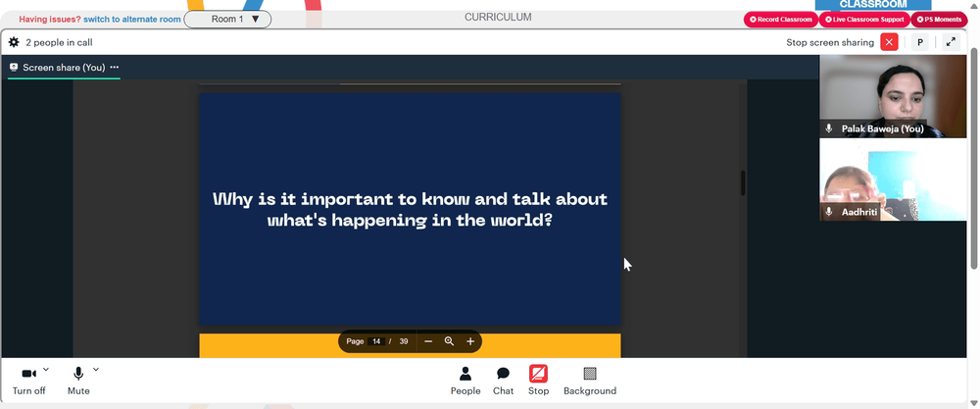The width and height of the screenshot is (980, 409).
Task: Open the People panel
Action: 465,381
